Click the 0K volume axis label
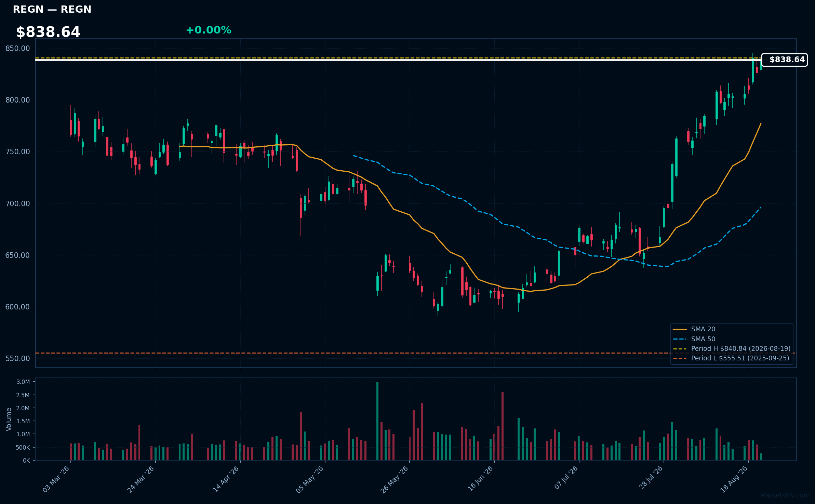Image resolution: width=815 pixels, height=504 pixels. tap(27, 461)
